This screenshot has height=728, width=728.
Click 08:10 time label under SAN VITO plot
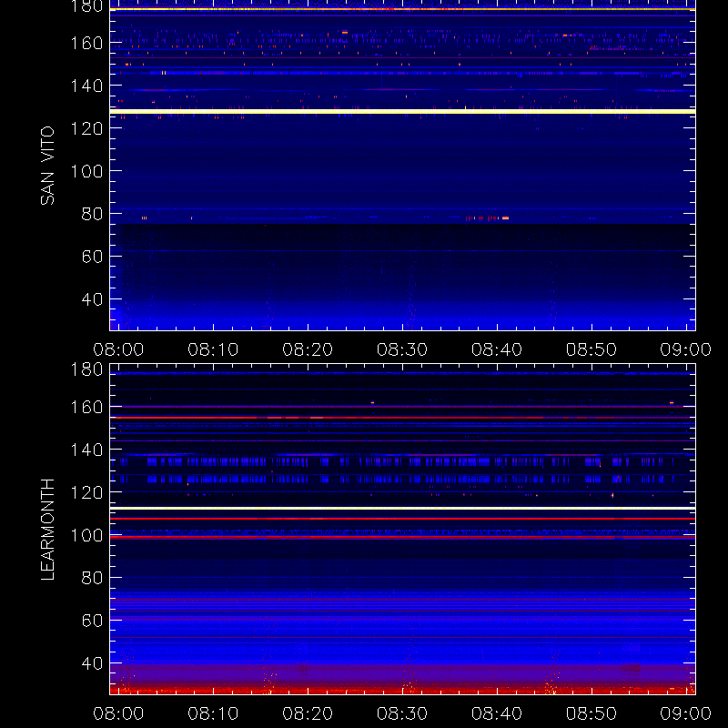pos(213,349)
